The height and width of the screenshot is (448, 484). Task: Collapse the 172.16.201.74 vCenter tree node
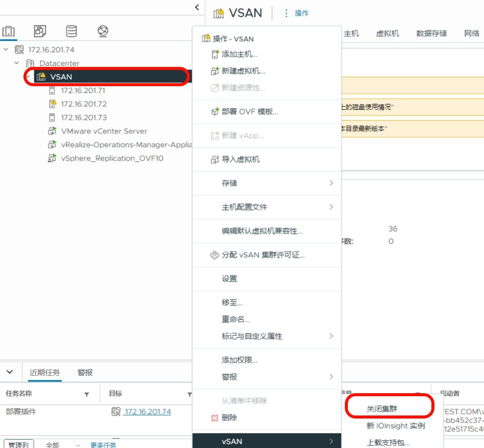click(x=6, y=49)
